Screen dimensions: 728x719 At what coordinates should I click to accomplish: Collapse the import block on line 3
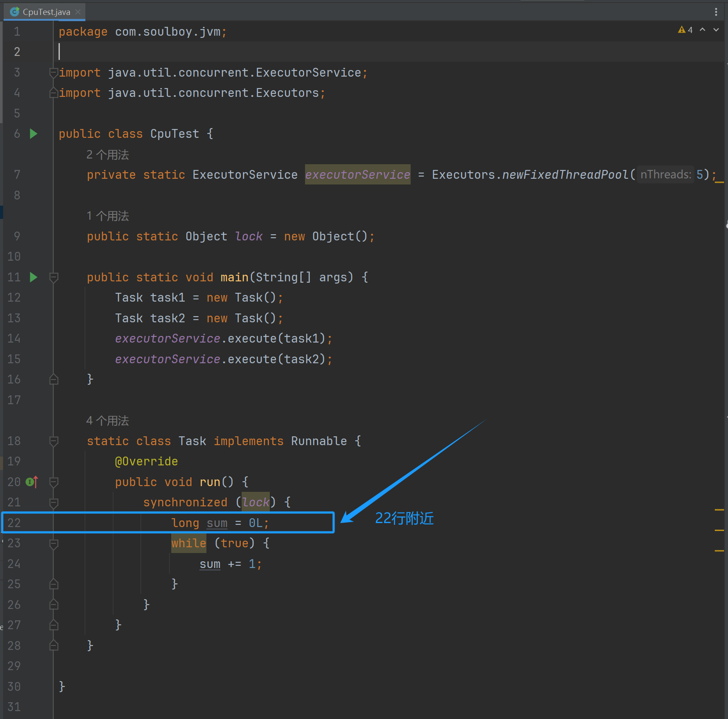click(x=54, y=72)
